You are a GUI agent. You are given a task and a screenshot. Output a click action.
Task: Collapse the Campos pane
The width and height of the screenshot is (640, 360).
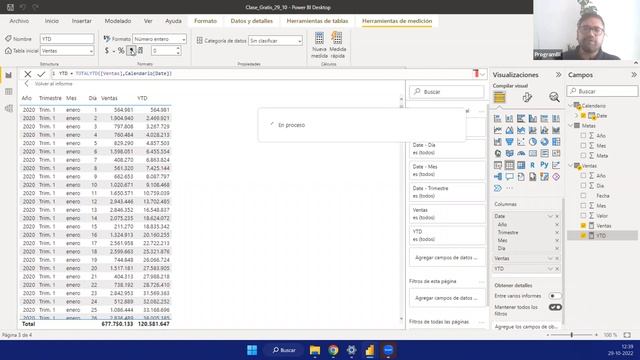coord(633,75)
